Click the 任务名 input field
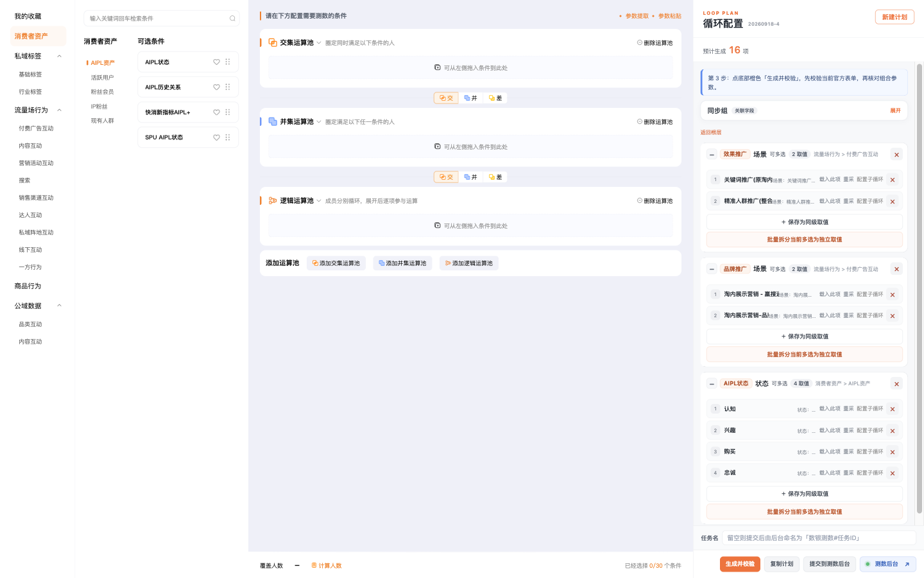 coord(819,538)
